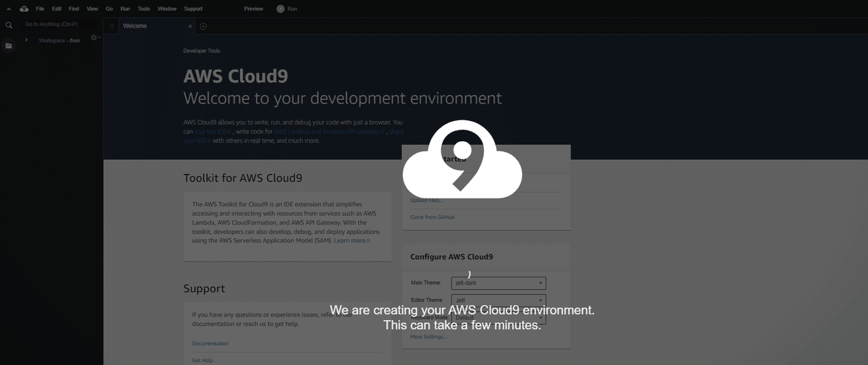Click the Preview button
The width and height of the screenshot is (868, 365).
(x=254, y=9)
